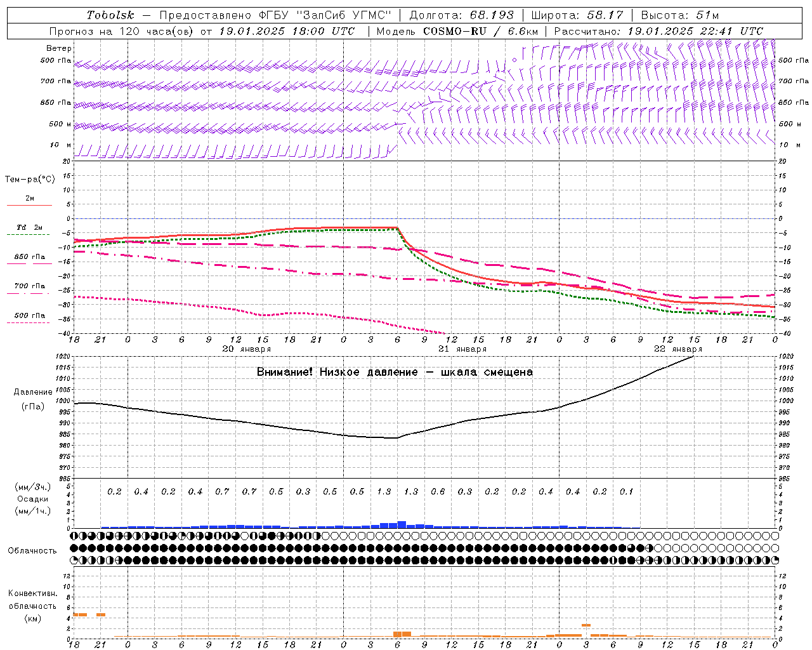The width and height of the screenshot is (812, 650).
Task: Click the "Конвективн." convective cloud label
Action: pyautogui.click(x=32, y=594)
